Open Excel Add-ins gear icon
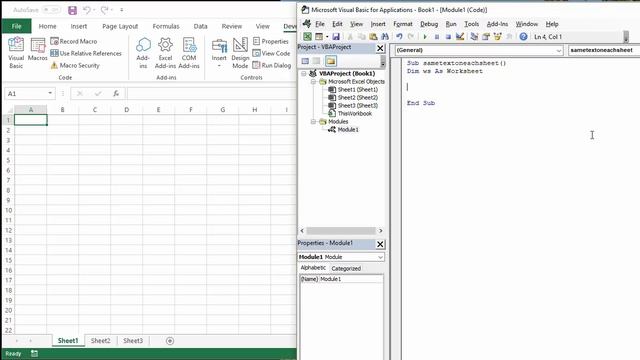 coord(165,53)
